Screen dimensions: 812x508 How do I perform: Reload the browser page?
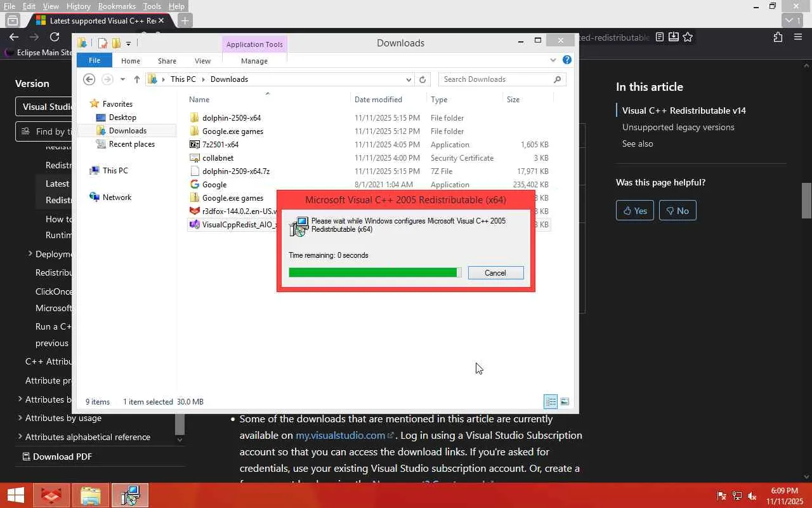[x=55, y=37]
